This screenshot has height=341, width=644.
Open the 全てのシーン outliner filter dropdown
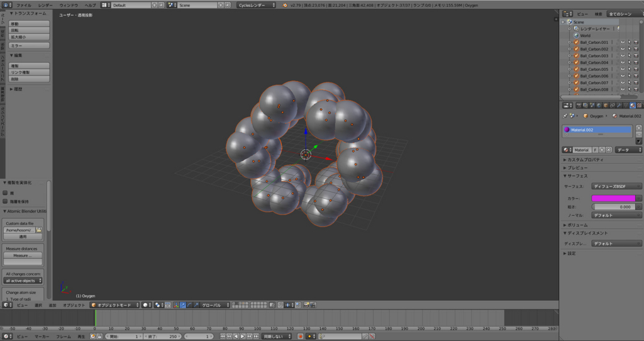click(625, 14)
